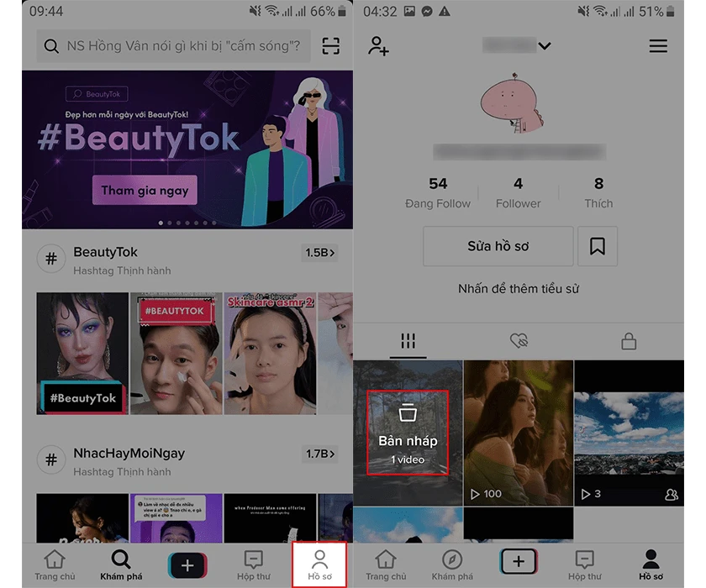Tap the QR scan icon beside search bar
706x588 pixels.
pyautogui.click(x=331, y=46)
